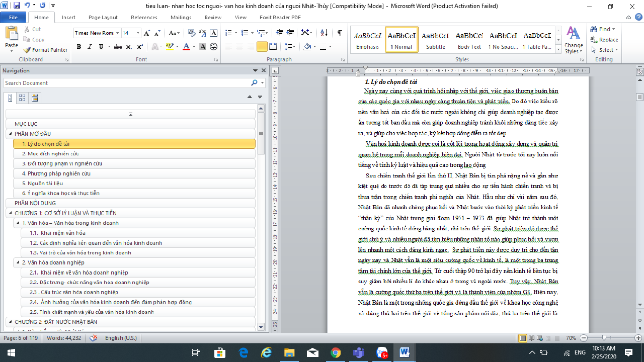
Task: Toggle the Show/Hide paragraph marks
Action: point(340,33)
